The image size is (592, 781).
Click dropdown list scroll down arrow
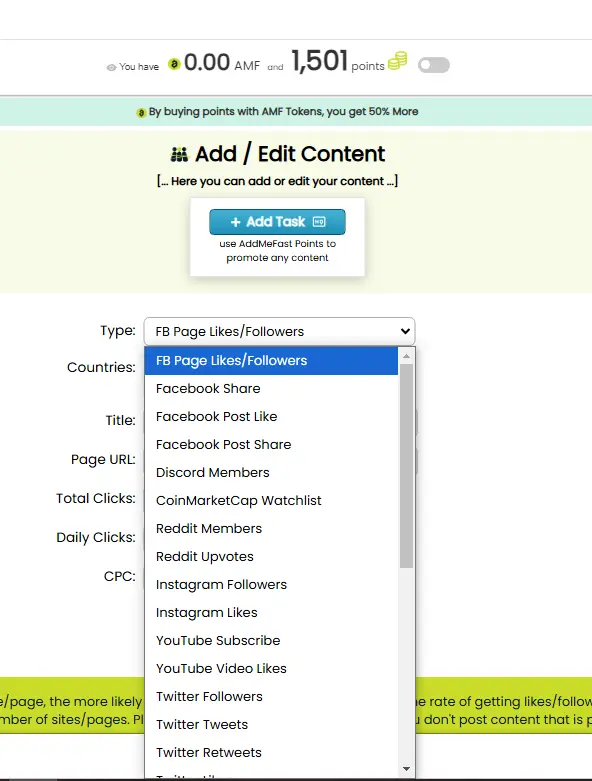click(x=406, y=769)
